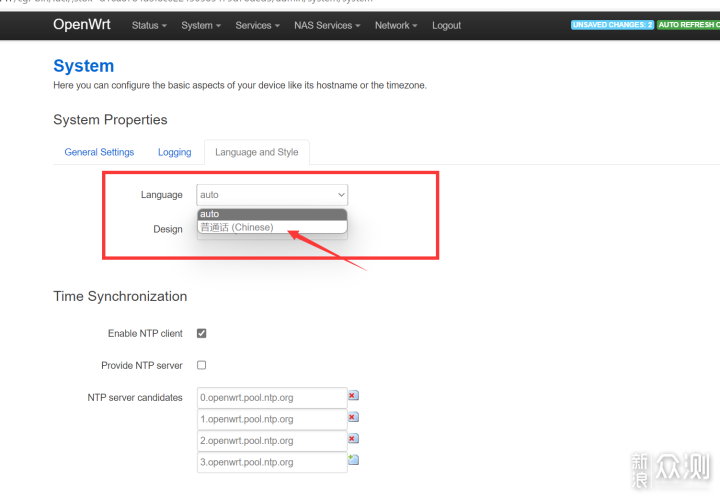Expand the Network menu
The image size is (720, 498).
point(396,26)
